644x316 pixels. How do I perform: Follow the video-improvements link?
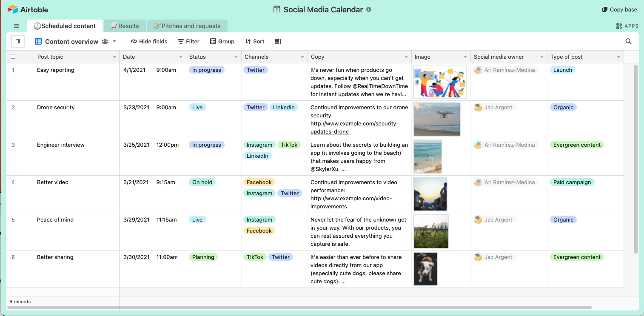pos(351,202)
